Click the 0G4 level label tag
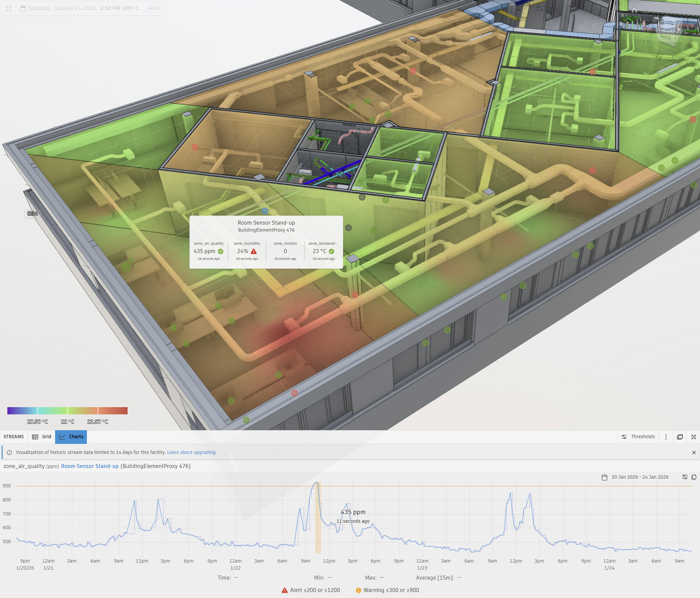Image resolution: width=700 pixels, height=598 pixels. (x=32, y=214)
